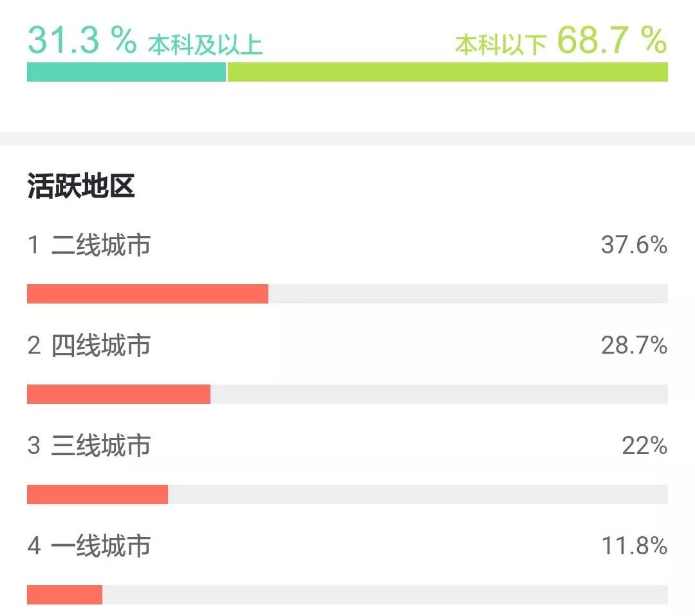Click the 31.3 % figure
Viewport: 695px width, 616px height.
coord(82,40)
